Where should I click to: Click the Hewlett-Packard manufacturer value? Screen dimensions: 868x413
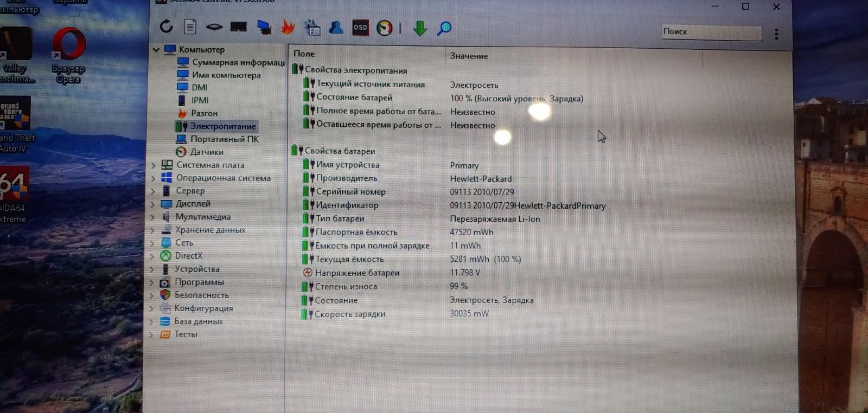(481, 179)
